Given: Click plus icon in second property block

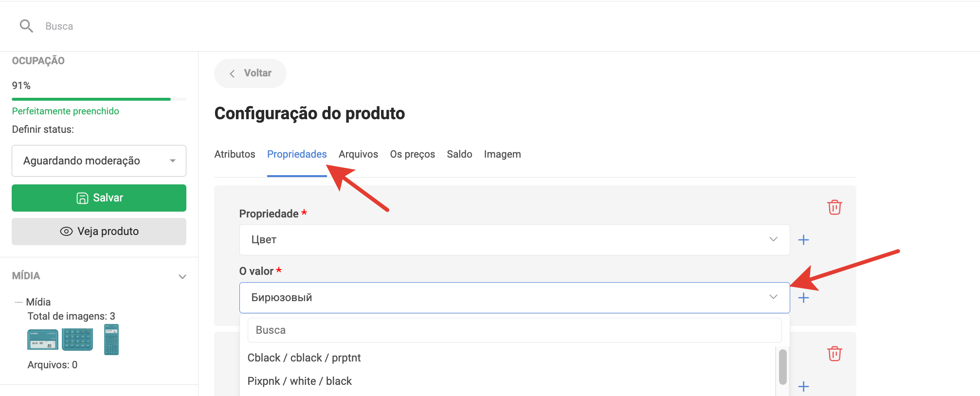Looking at the screenshot, I should [x=803, y=387].
